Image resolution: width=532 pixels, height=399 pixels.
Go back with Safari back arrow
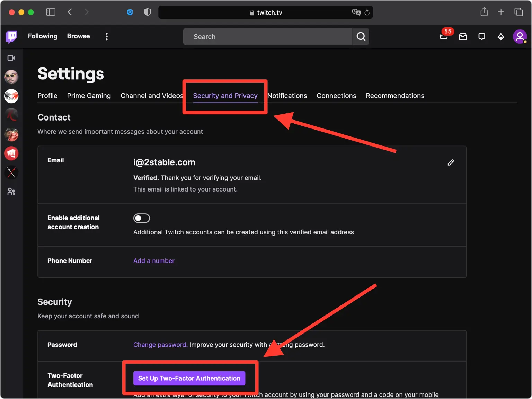[70, 12]
